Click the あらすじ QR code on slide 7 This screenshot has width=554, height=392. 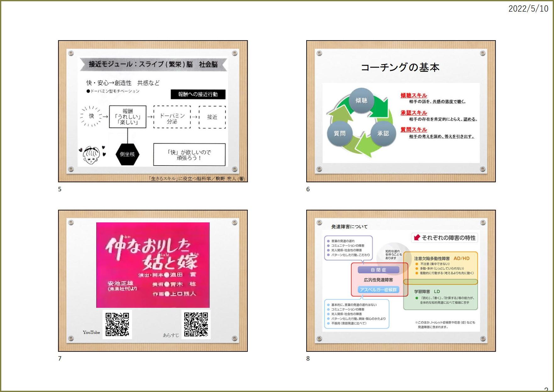pos(196,324)
